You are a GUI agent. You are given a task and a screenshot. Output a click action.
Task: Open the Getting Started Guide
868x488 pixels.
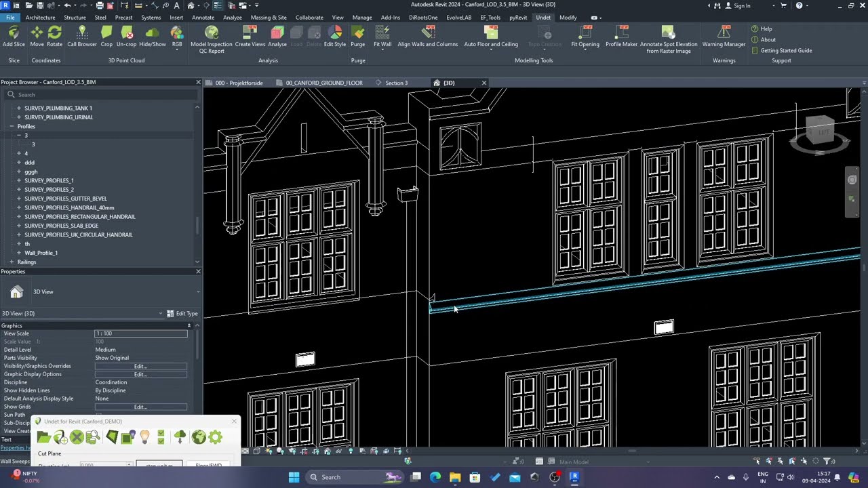[x=781, y=51]
